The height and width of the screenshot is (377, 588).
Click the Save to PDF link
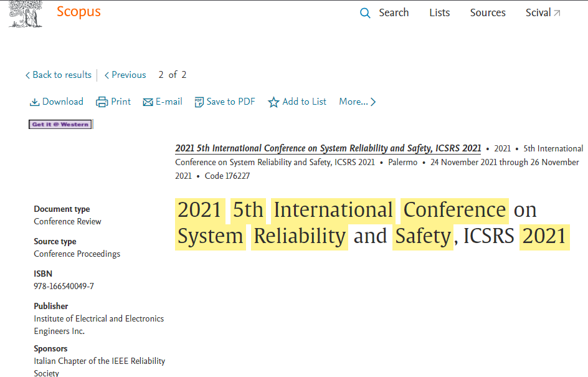[x=230, y=102]
